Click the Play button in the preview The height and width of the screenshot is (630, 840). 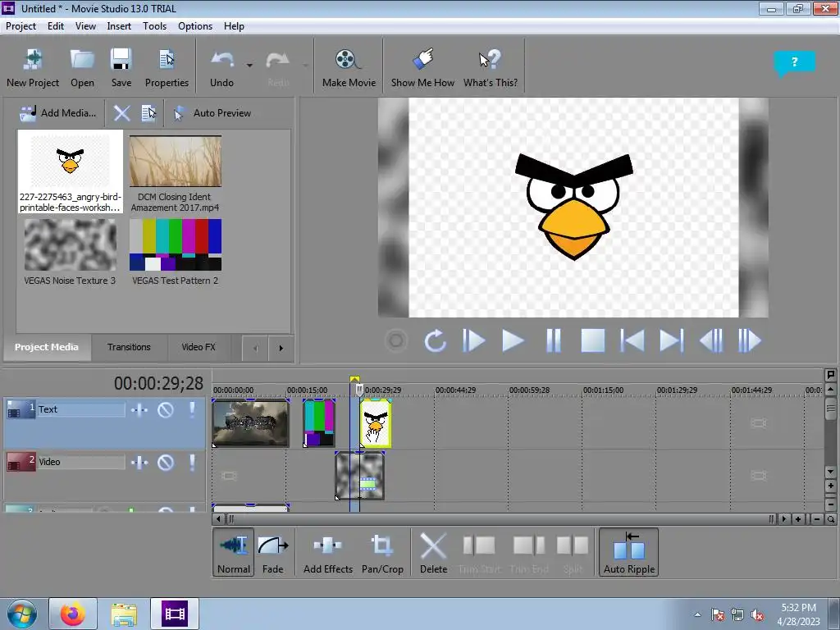coord(513,340)
